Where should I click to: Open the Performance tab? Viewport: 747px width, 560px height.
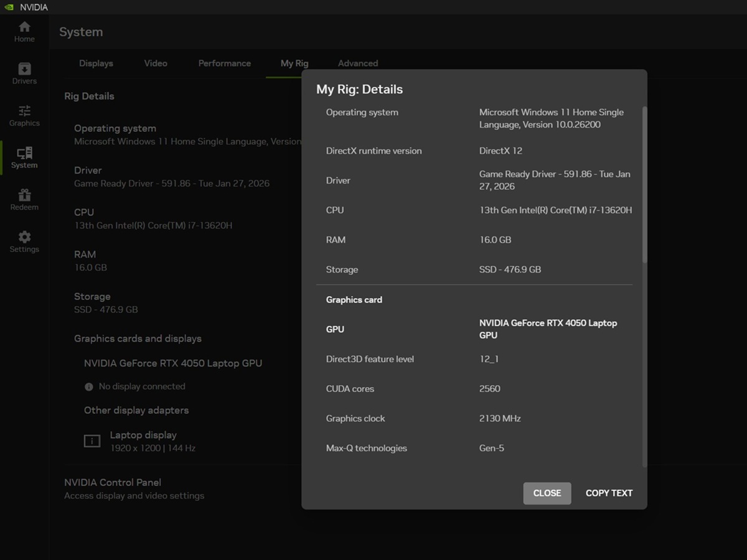pos(224,63)
